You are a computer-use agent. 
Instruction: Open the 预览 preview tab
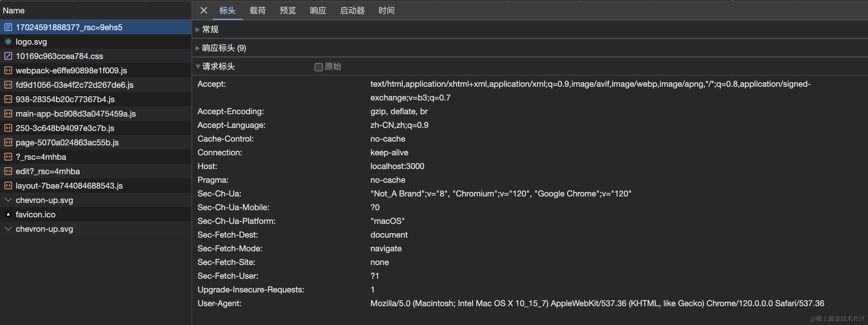[288, 11]
